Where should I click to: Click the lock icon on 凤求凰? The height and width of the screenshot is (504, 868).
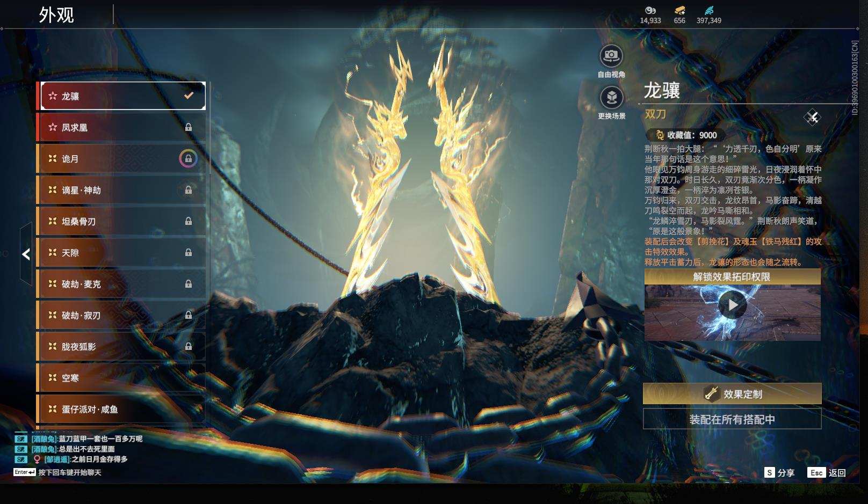pyautogui.click(x=189, y=127)
